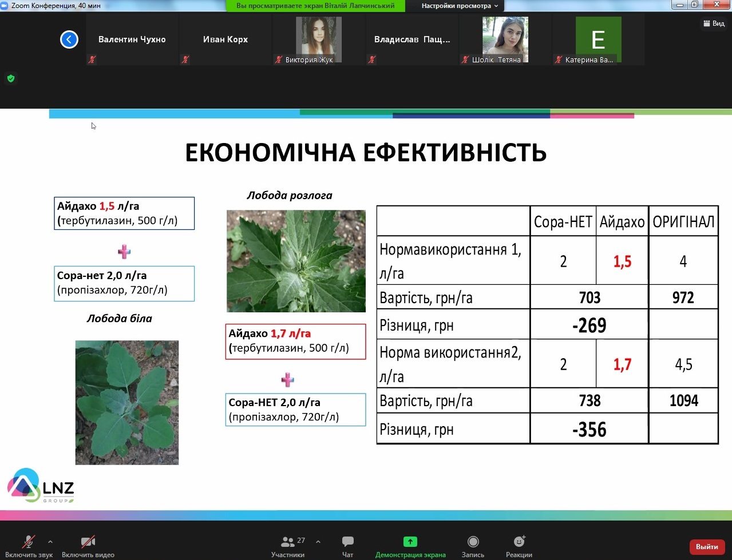732x560 pixels.
Task: Select Виктория Жук video thumbnail
Action: pyautogui.click(x=319, y=39)
